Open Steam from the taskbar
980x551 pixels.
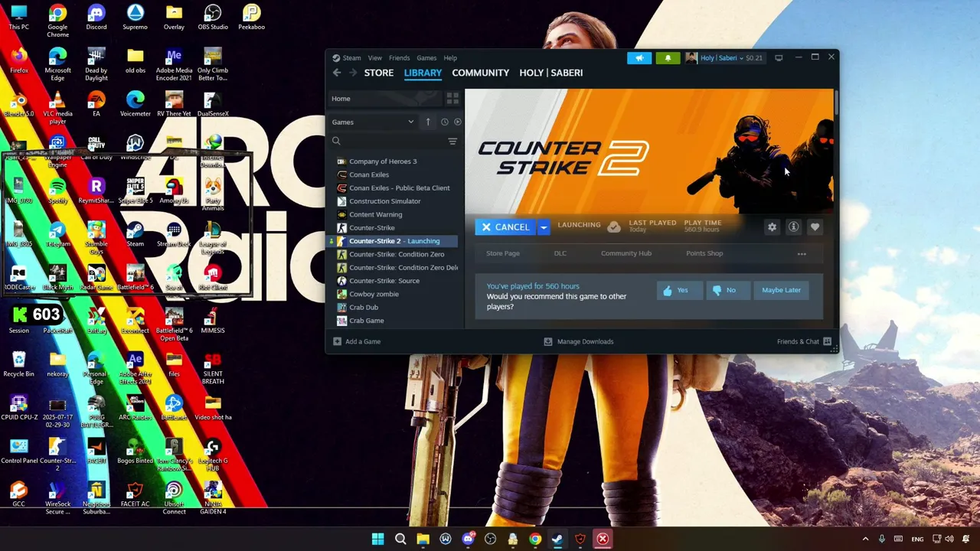point(557,539)
